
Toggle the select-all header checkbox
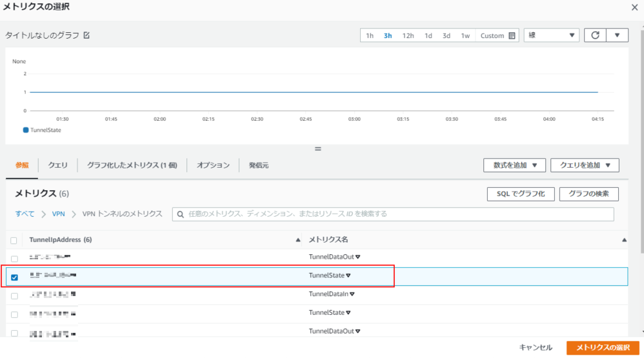point(14,241)
